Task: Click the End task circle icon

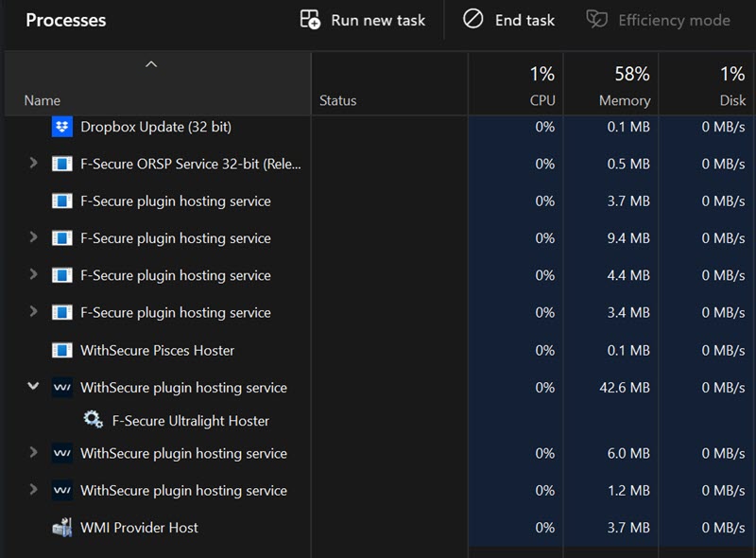Action: coord(473,20)
